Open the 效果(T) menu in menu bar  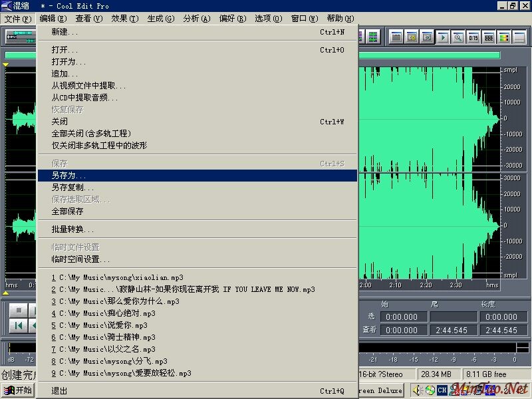point(125,19)
